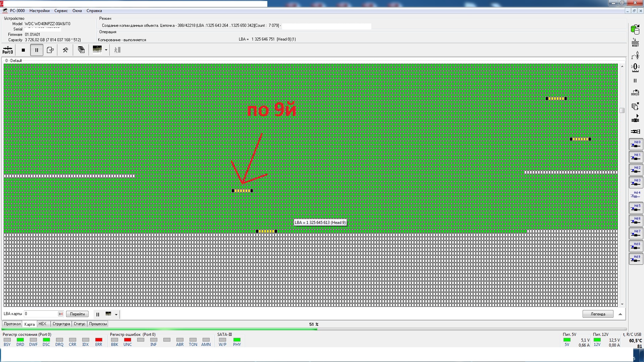Expand the panel arrow next to Легенда
644x362 pixels.
620,314
